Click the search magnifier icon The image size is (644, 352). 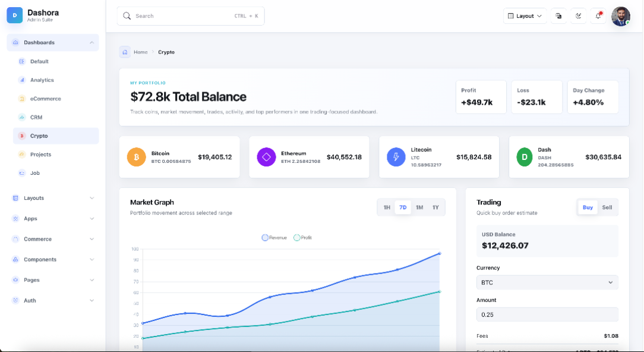(x=127, y=15)
